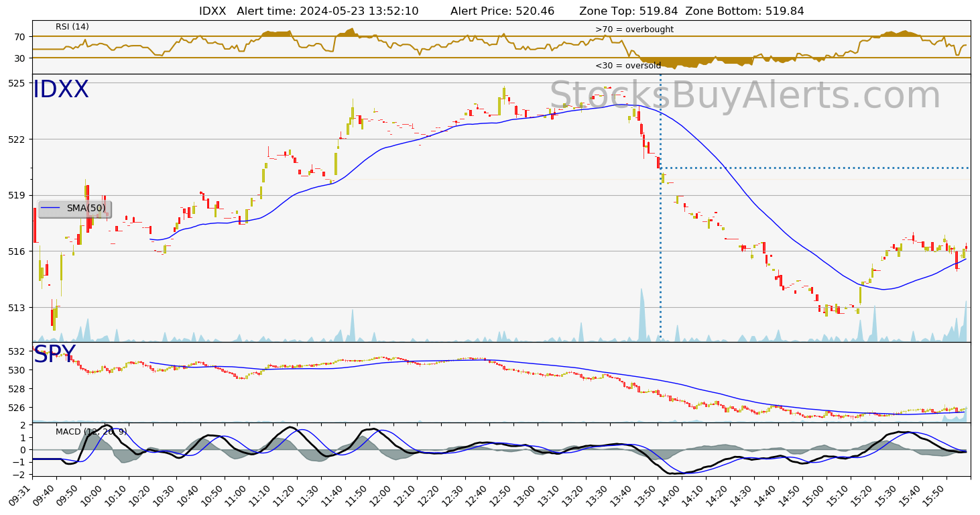The height and width of the screenshot is (515, 980).
Task: Click the 09:31 time axis label
Action: 21,497
